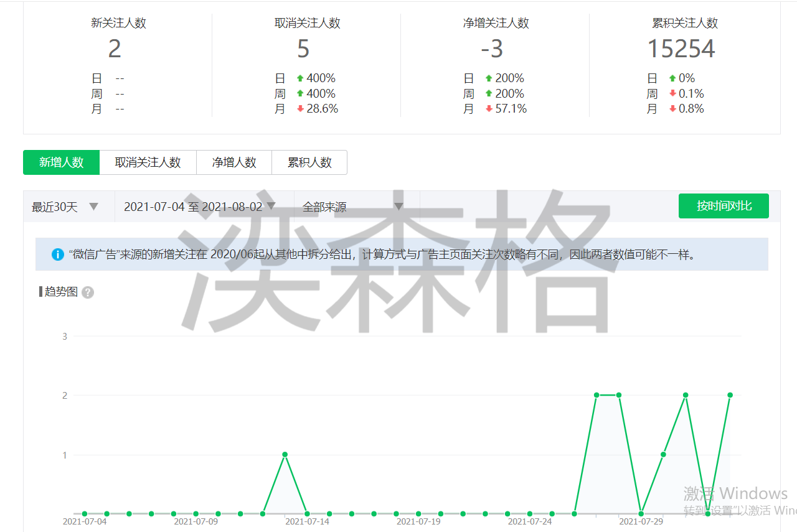Screen dimensions: 797x532
Task: Switch to the 累积人数 tab
Action: point(309,162)
